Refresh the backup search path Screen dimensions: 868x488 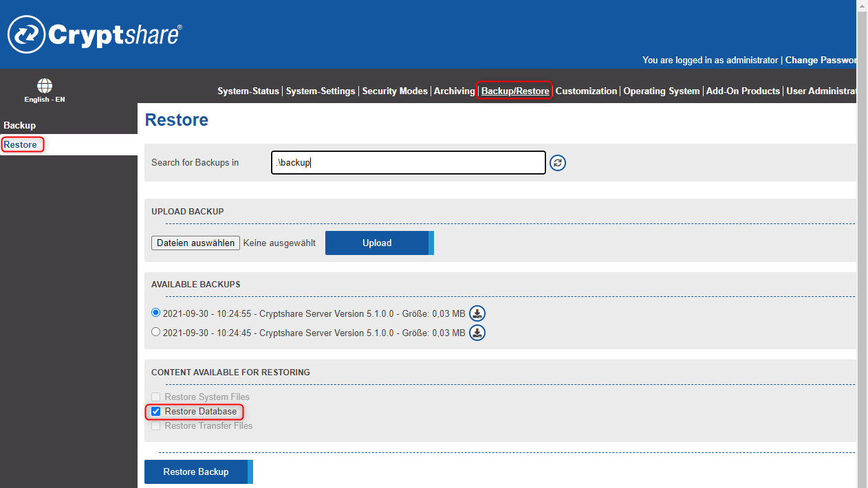[558, 163]
